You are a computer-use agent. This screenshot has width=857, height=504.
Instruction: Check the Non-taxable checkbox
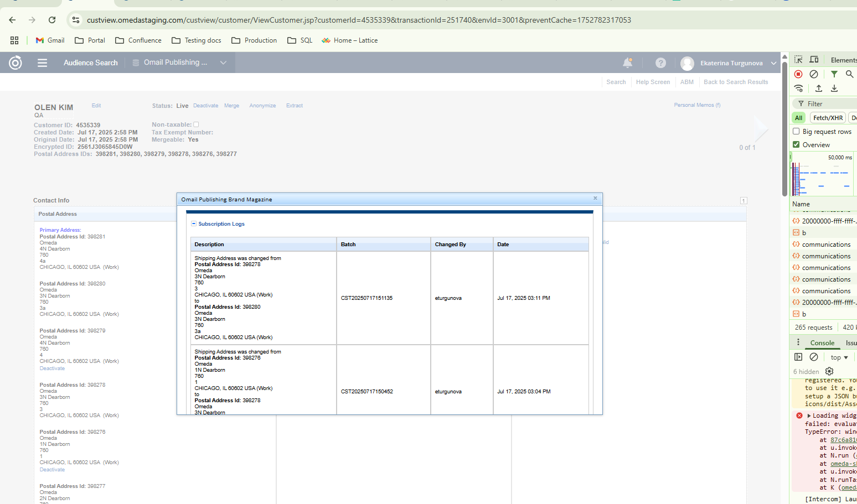[196, 124]
